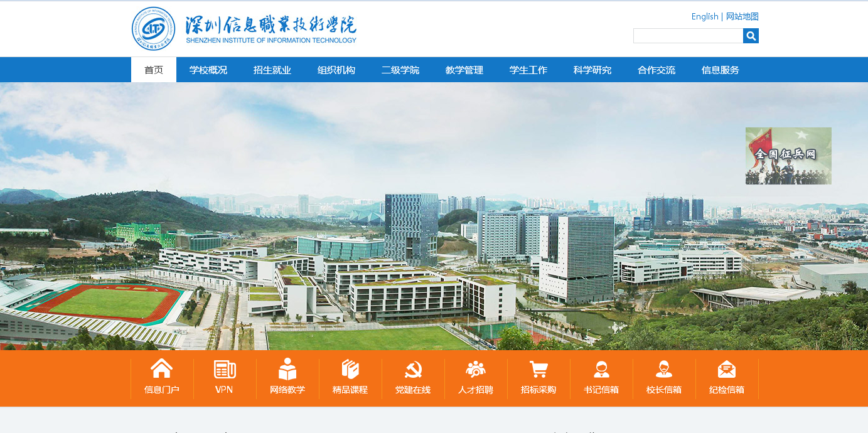
Task: Open the VPN newspaper icon
Action: pos(225,369)
